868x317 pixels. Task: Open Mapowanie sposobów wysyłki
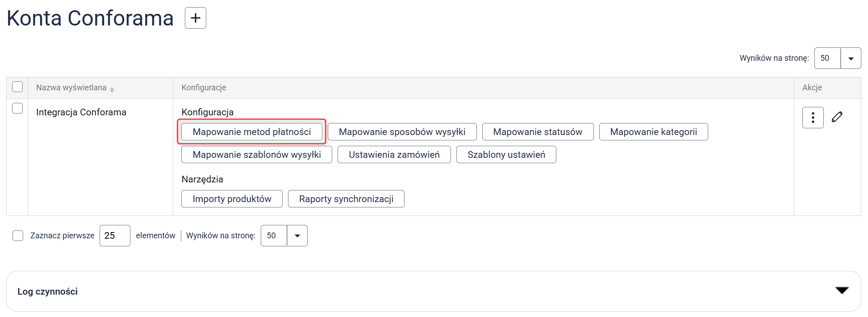[x=402, y=132]
